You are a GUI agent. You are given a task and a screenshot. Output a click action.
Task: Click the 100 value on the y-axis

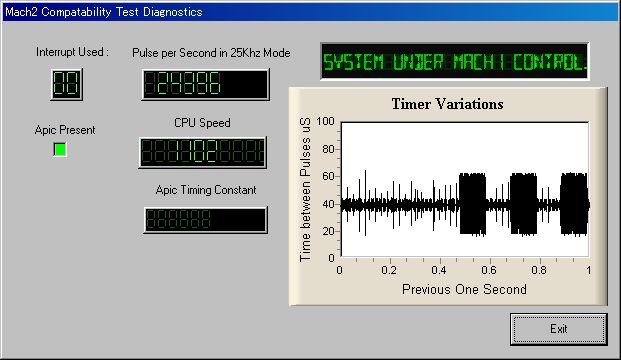(x=326, y=121)
